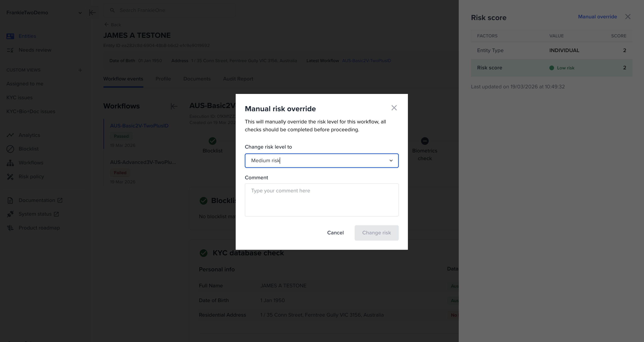The height and width of the screenshot is (342, 644).
Task: Open the Workflows sidebar icon
Action: point(10,163)
